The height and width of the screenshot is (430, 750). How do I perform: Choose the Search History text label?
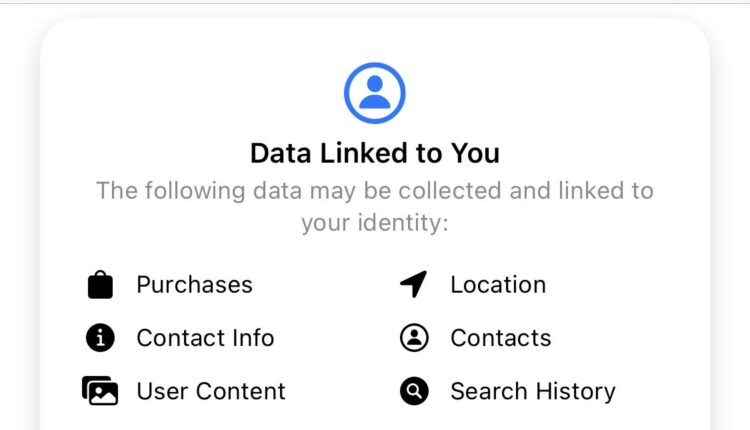click(532, 391)
